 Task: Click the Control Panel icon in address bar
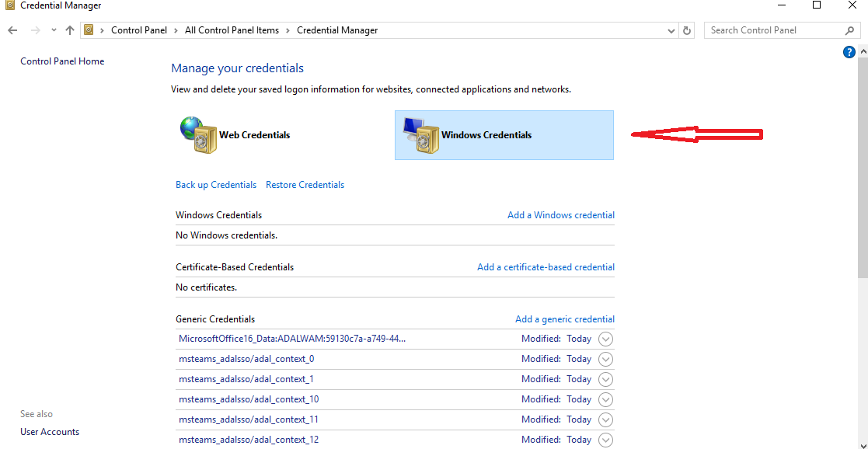89,30
